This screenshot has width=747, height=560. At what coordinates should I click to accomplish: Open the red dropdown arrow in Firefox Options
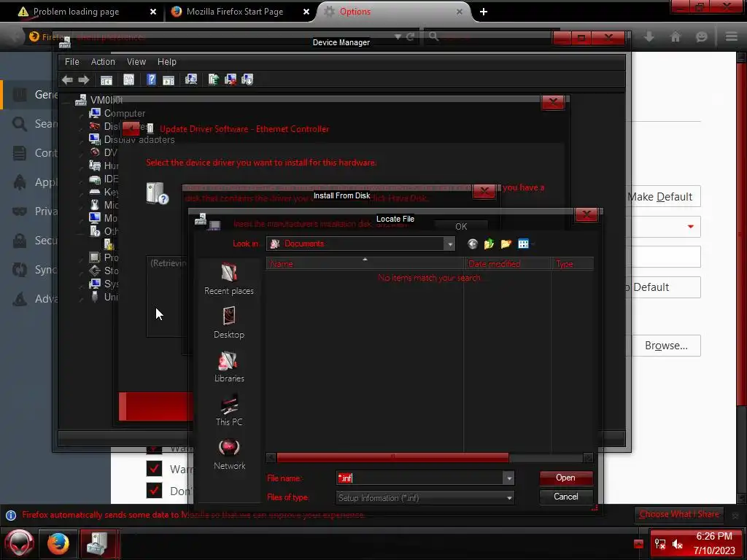tap(690, 227)
